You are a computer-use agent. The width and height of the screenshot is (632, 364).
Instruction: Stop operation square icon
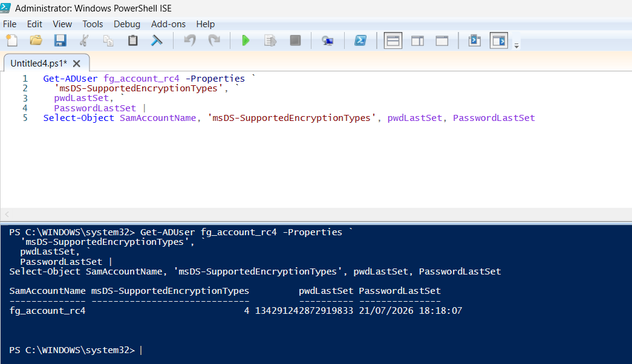tap(295, 41)
